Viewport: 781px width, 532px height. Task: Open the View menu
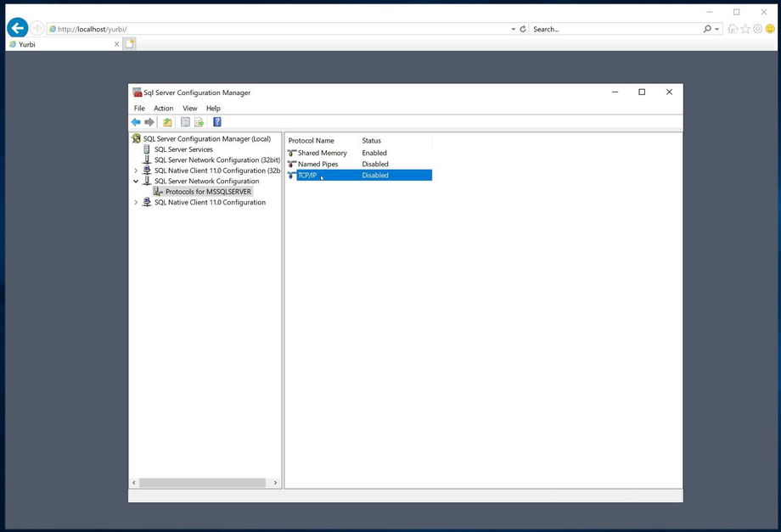pyautogui.click(x=189, y=109)
